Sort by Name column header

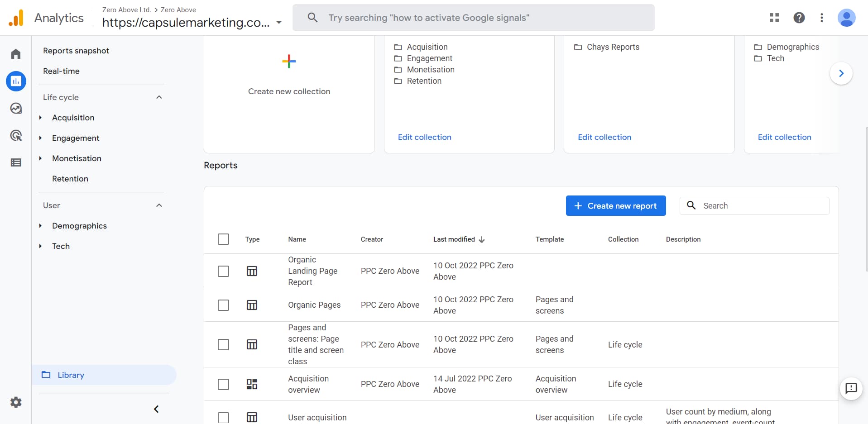pos(297,239)
